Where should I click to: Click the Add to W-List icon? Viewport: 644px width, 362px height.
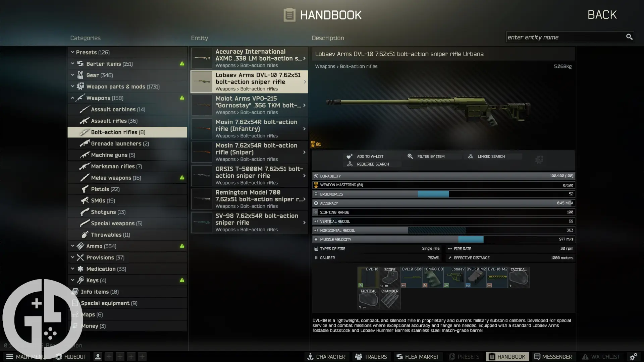(x=350, y=156)
